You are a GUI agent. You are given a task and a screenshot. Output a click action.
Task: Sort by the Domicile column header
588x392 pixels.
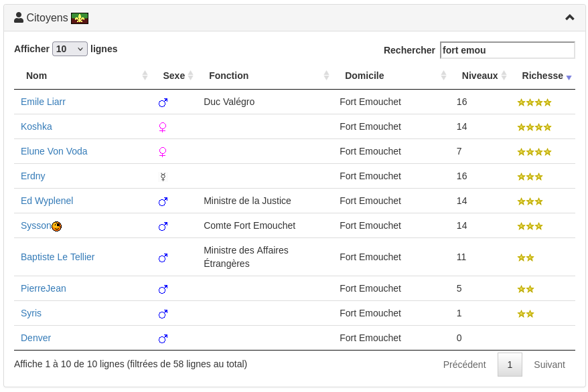(x=364, y=76)
